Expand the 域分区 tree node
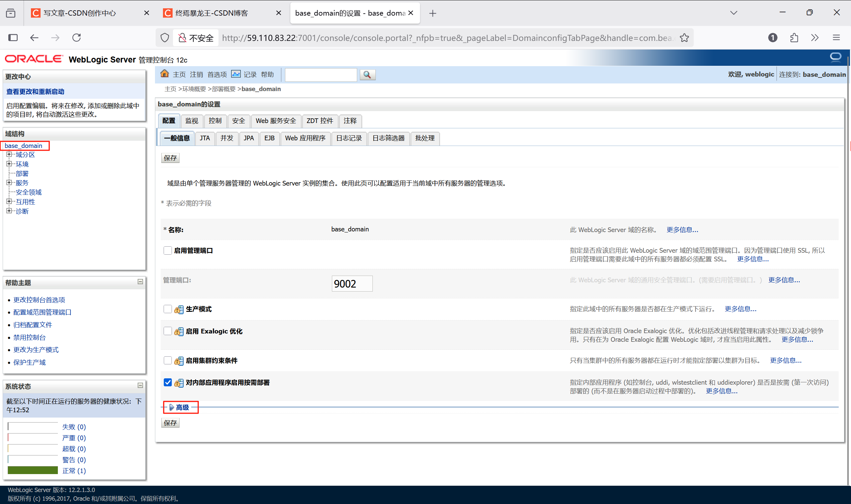851x504 pixels. (9, 155)
